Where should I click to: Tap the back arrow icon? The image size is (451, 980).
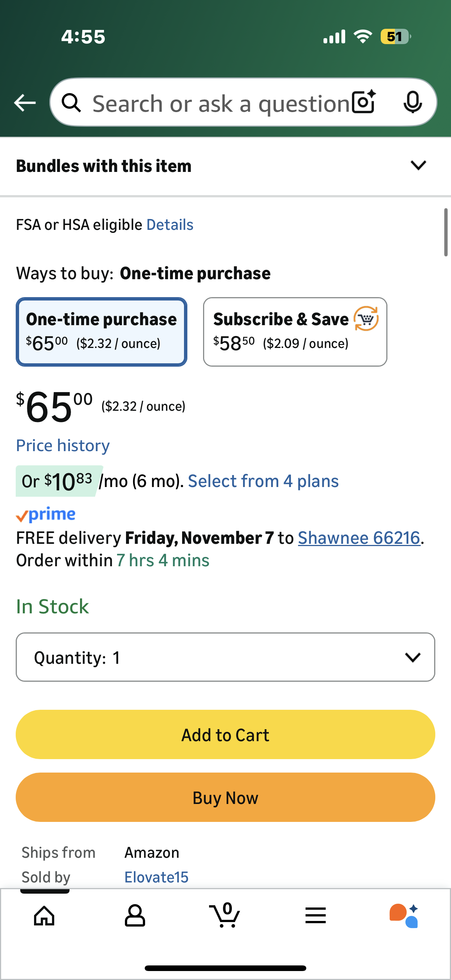[x=25, y=103]
